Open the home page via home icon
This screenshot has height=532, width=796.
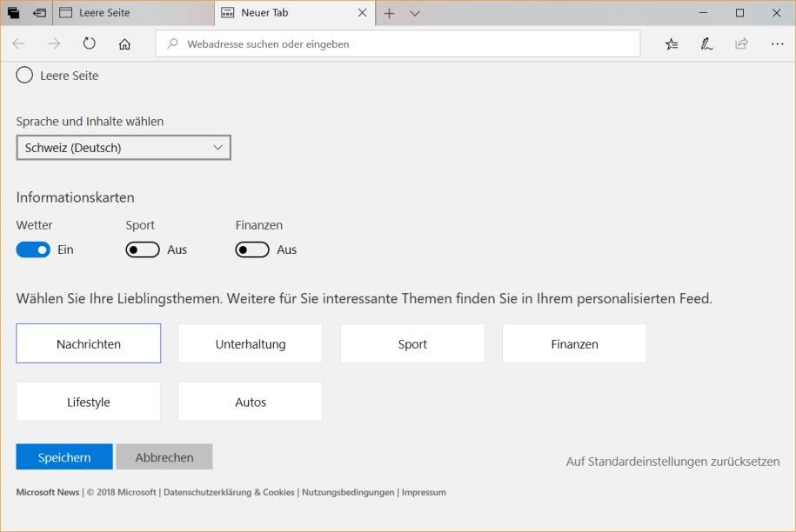(x=124, y=43)
